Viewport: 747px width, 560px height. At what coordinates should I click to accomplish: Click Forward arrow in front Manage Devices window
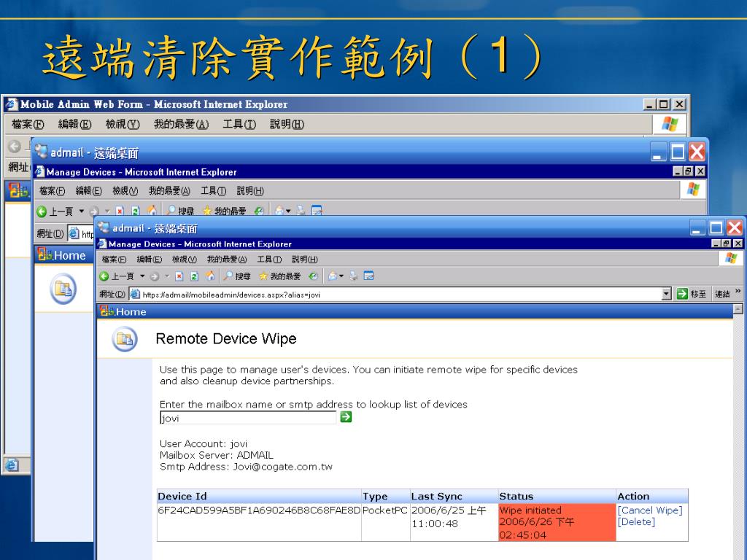[155, 276]
